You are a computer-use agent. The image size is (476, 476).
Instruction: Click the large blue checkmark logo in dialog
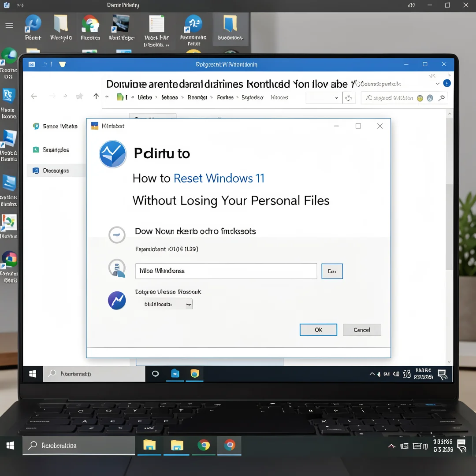tap(113, 154)
